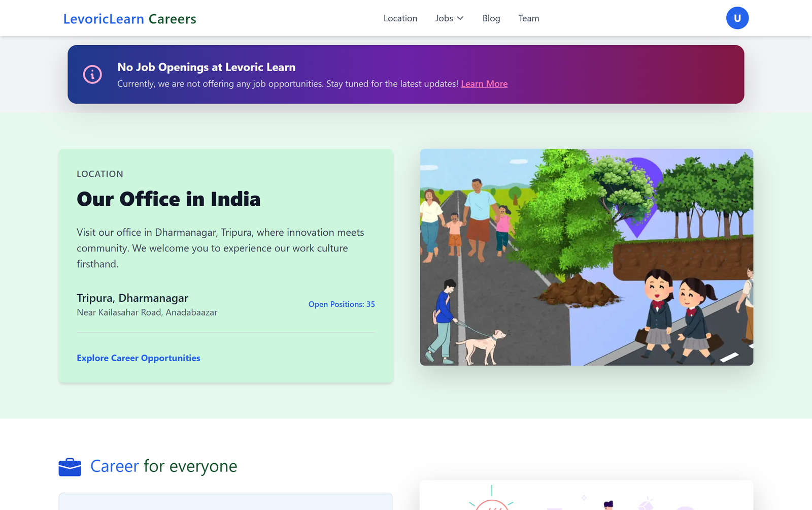Viewport: 812px width, 510px height.
Task: Open the Jobs menu options
Action: (x=444, y=18)
